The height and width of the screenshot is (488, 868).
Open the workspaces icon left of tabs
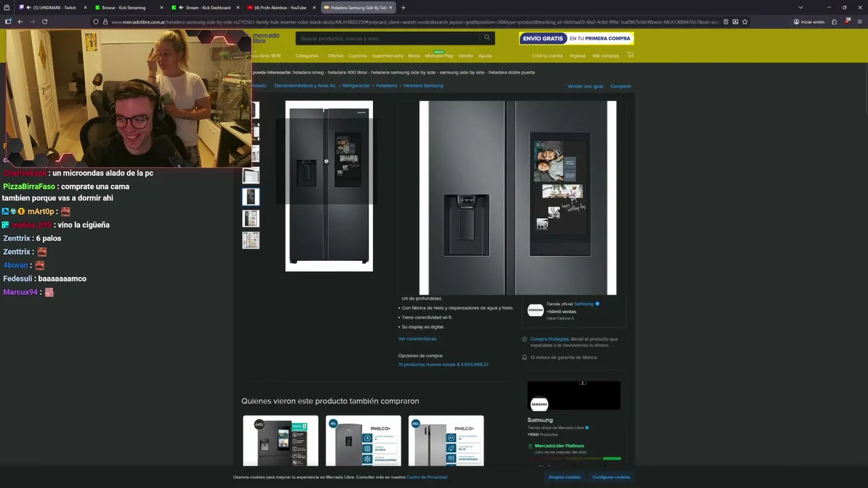7,7
